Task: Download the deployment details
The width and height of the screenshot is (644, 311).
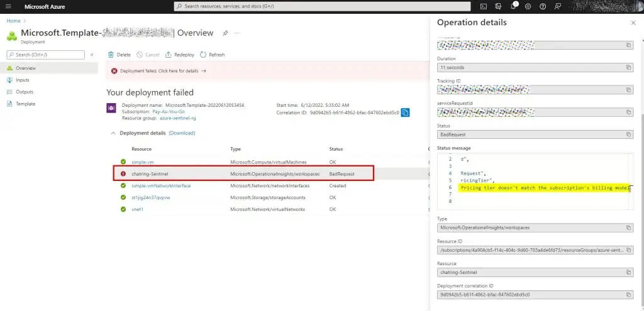Action: pos(182,133)
